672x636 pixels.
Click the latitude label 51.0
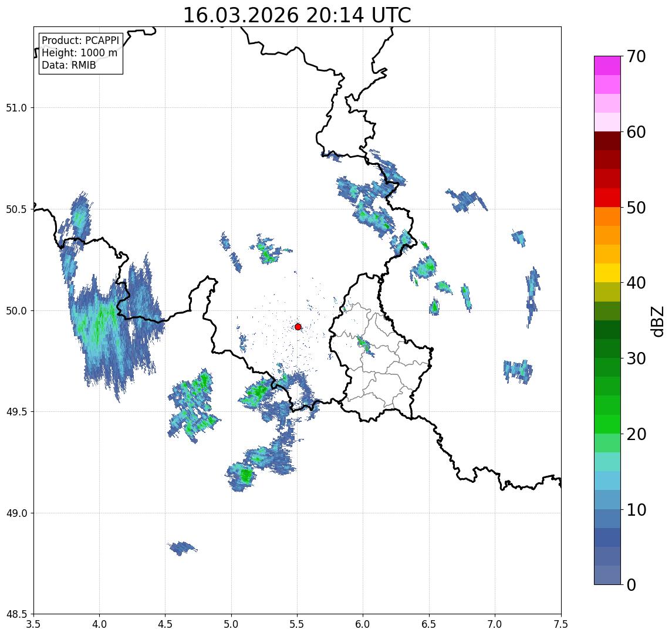(x=16, y=108)
